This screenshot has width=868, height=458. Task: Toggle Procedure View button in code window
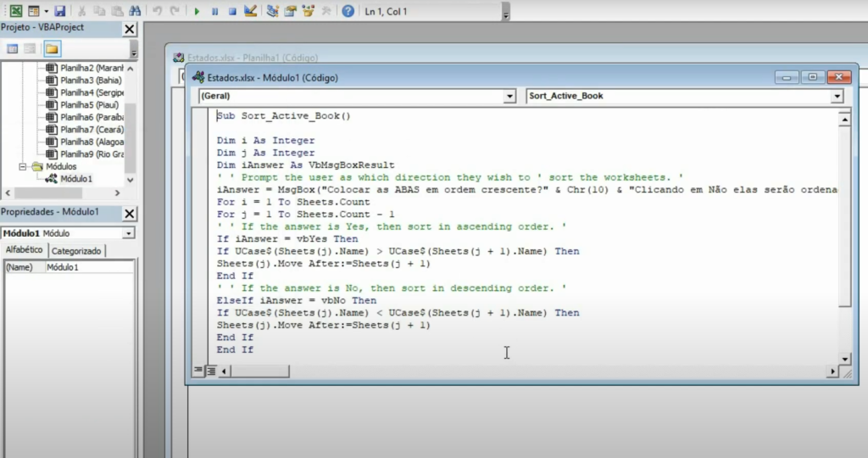point(198,371)
